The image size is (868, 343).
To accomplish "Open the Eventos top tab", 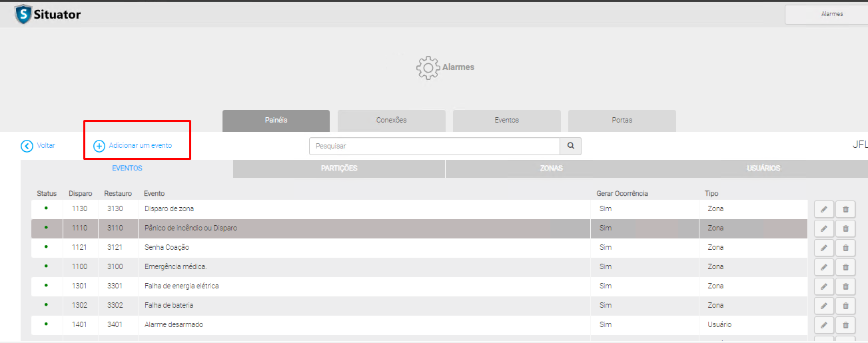I will pyautogui.click(x=506, y=121).
